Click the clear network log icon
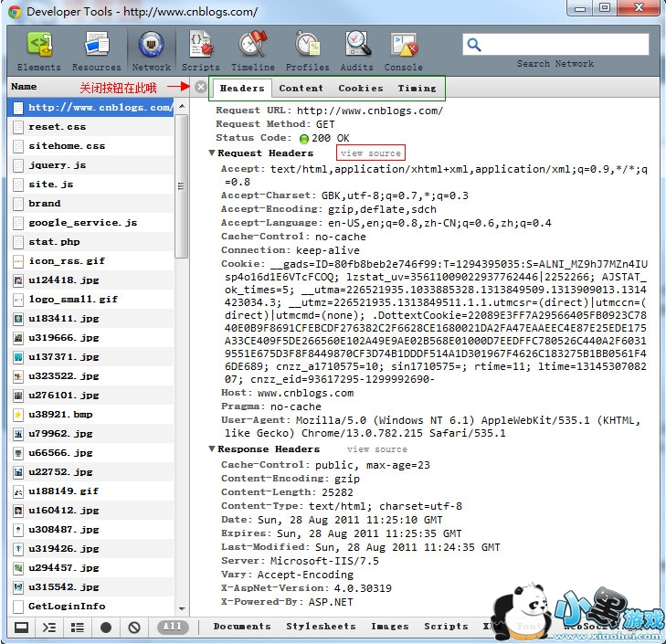The width and height of the screenshot is (666, 644). 134,628
